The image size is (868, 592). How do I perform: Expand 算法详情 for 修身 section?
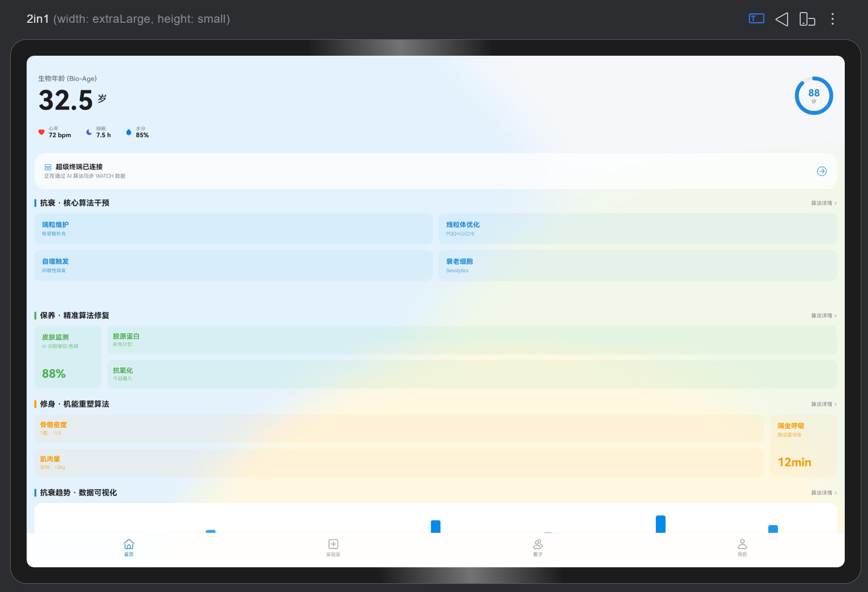824,404
